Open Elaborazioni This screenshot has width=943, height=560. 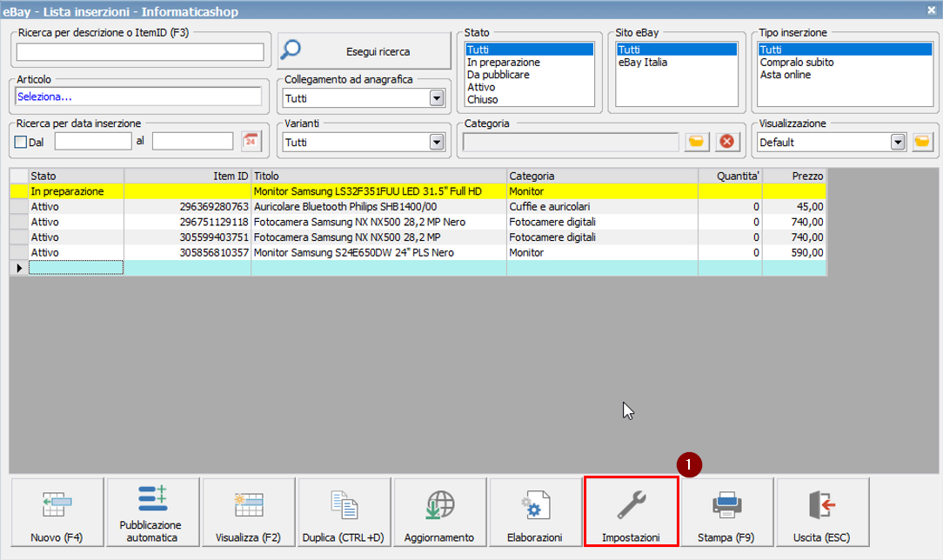point(535,512)
